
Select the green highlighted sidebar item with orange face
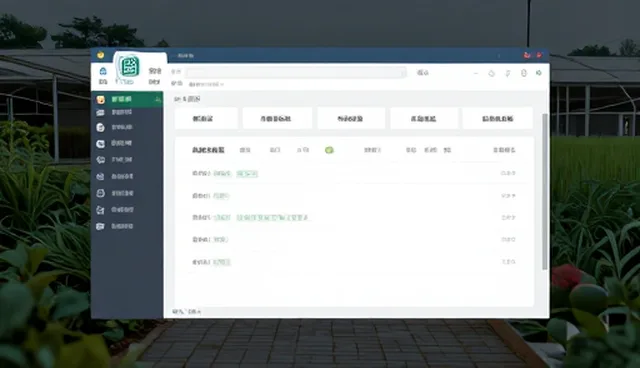(x=127, y=99)
